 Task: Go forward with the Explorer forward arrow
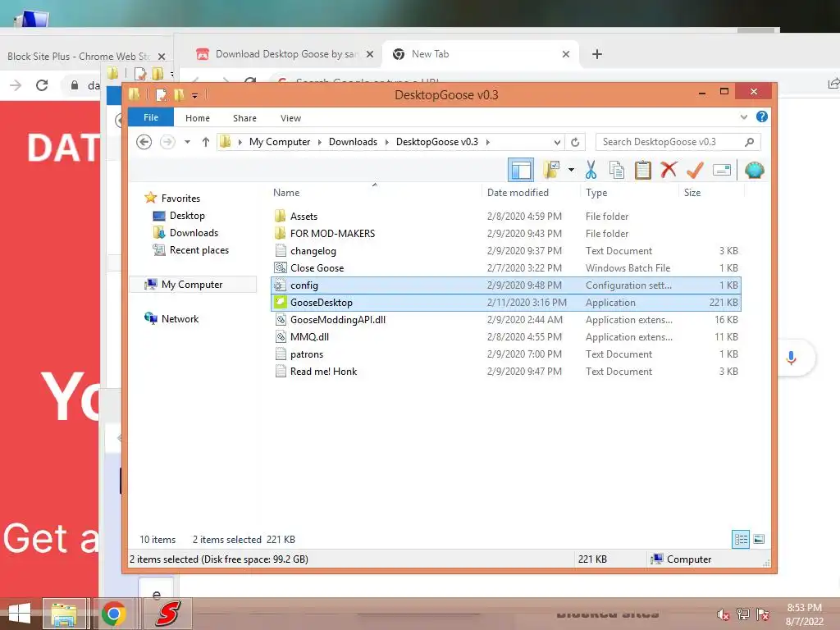[167, 142]
